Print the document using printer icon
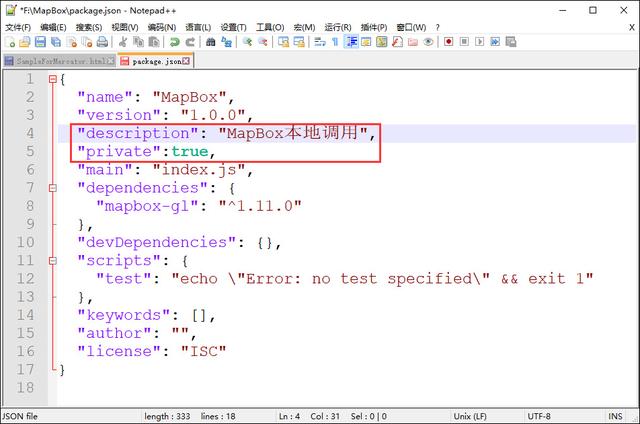This screenshot has width=640, height=424. tap(102, 42)
